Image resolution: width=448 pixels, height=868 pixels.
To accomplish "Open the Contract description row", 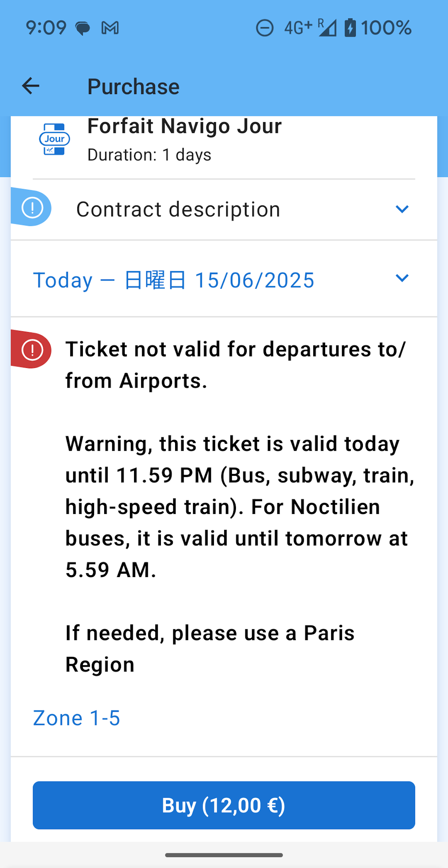I will [x=178, y=209].
